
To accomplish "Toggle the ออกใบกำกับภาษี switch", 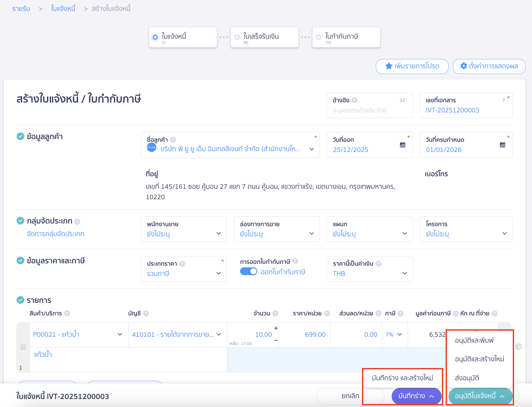I will [x=248, y=272].
